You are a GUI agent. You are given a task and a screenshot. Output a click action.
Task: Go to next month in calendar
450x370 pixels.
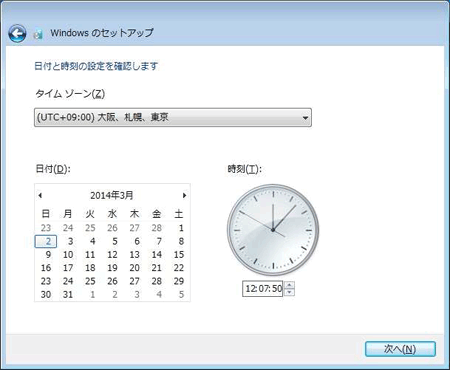pyautogui.click(x=184, y=195)
